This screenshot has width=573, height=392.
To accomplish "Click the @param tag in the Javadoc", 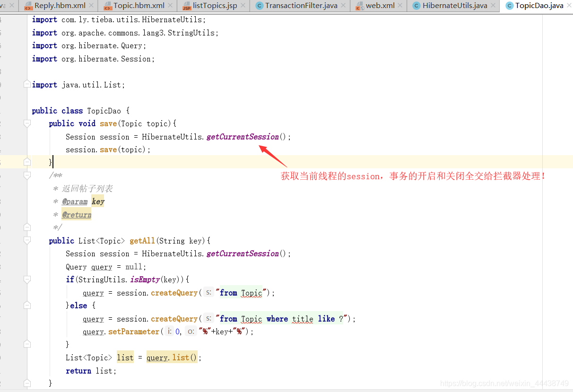I will coord(75,201).
